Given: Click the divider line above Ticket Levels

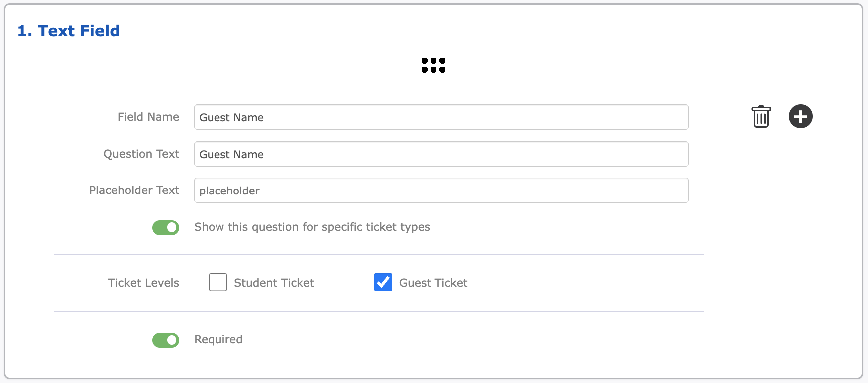Looking at the screenshot, I should tap(379, 255).
